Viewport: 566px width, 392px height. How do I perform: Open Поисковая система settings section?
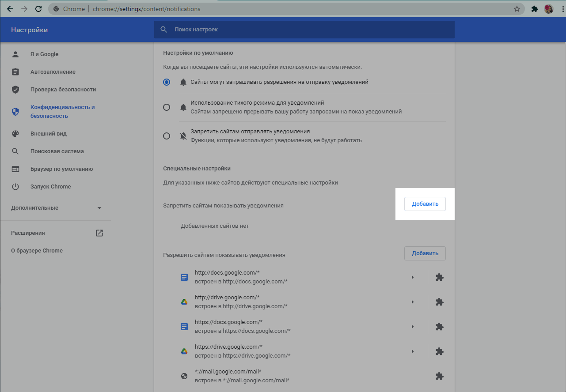point(57,151)
